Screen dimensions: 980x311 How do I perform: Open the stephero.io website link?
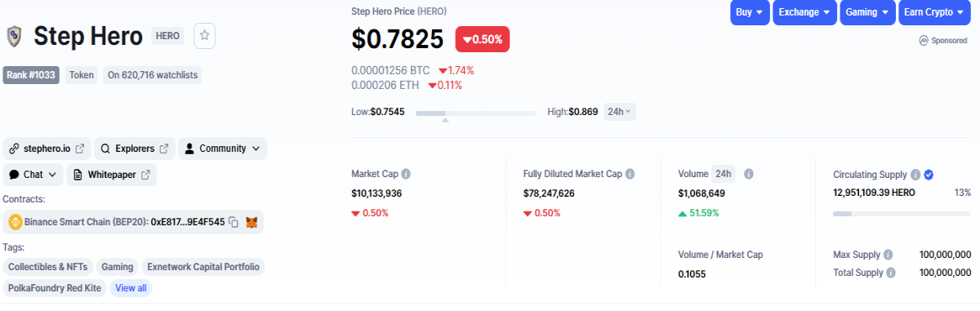tap(47, 149)
